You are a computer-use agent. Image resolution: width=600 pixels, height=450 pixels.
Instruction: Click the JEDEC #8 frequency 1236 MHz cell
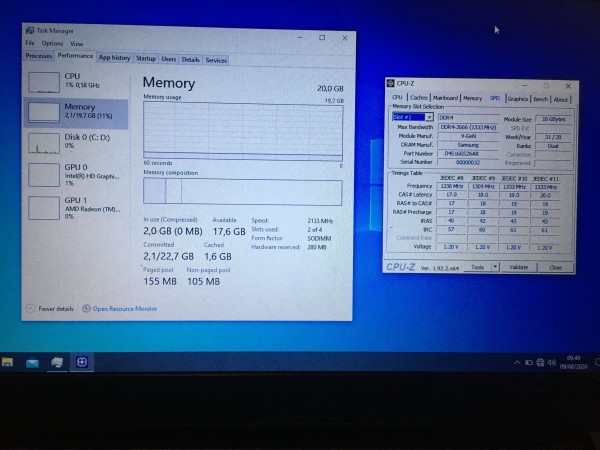point(452,186)
